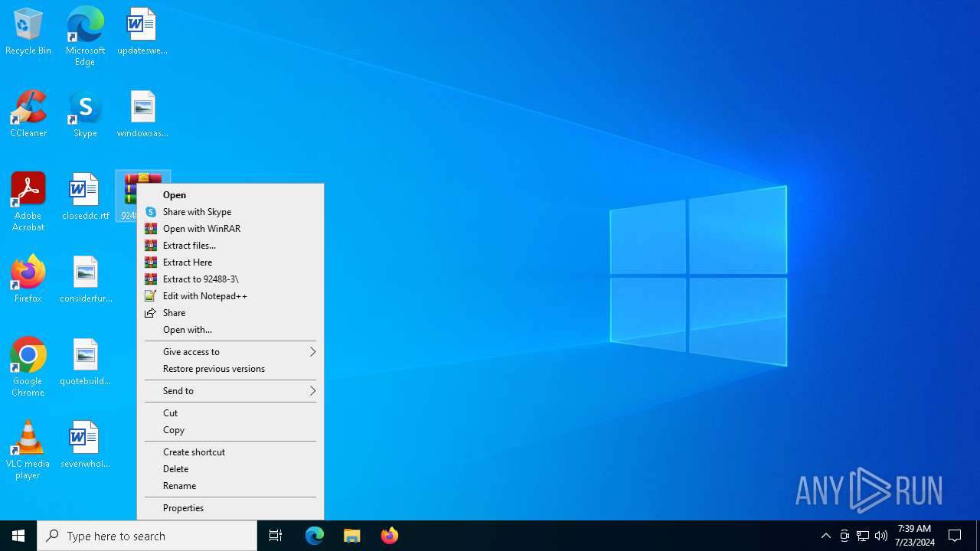
Task: Choose Create shortcut
Action: tap(230, 452)
